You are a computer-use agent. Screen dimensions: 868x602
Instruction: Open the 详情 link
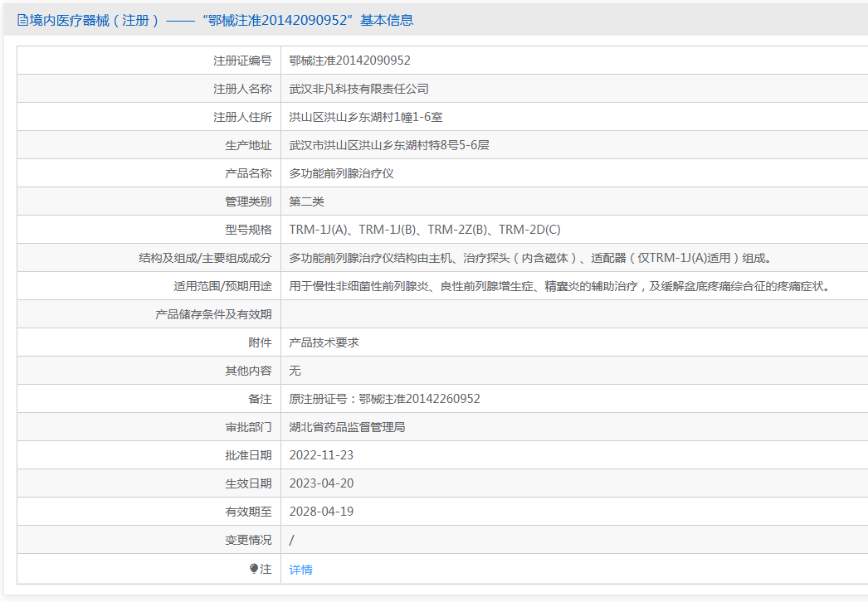300,570
